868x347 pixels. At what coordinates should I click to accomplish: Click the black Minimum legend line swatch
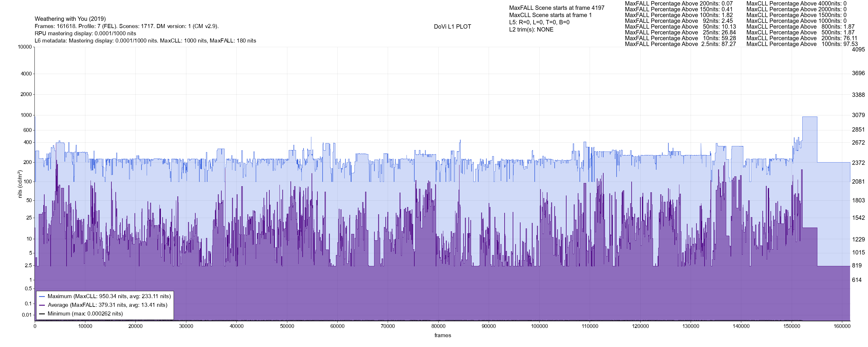pos(42,314)
